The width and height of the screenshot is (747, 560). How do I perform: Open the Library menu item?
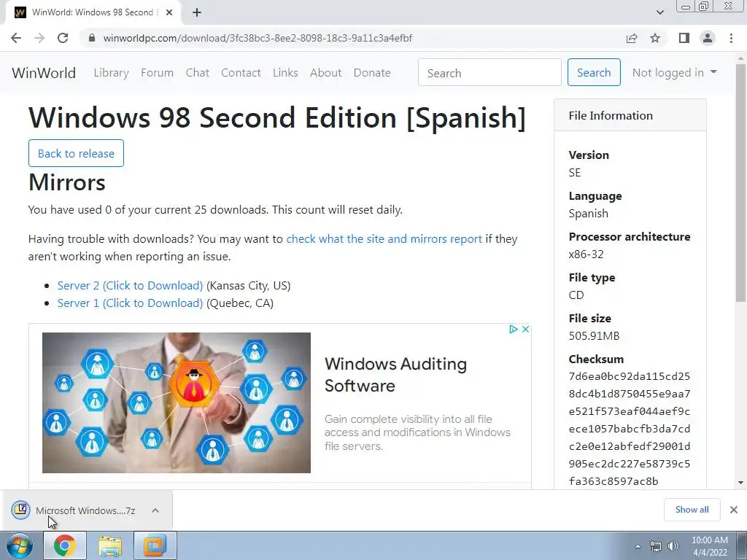[111, 73]
